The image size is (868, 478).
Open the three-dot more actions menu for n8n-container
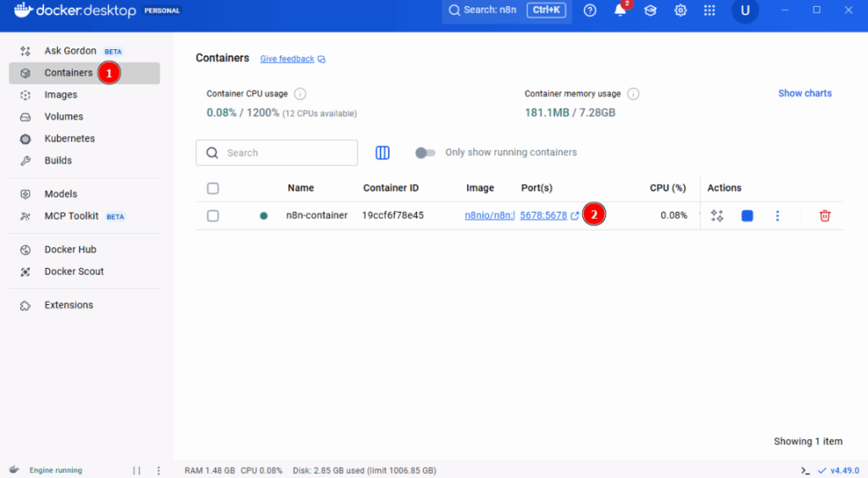[777, 216]
